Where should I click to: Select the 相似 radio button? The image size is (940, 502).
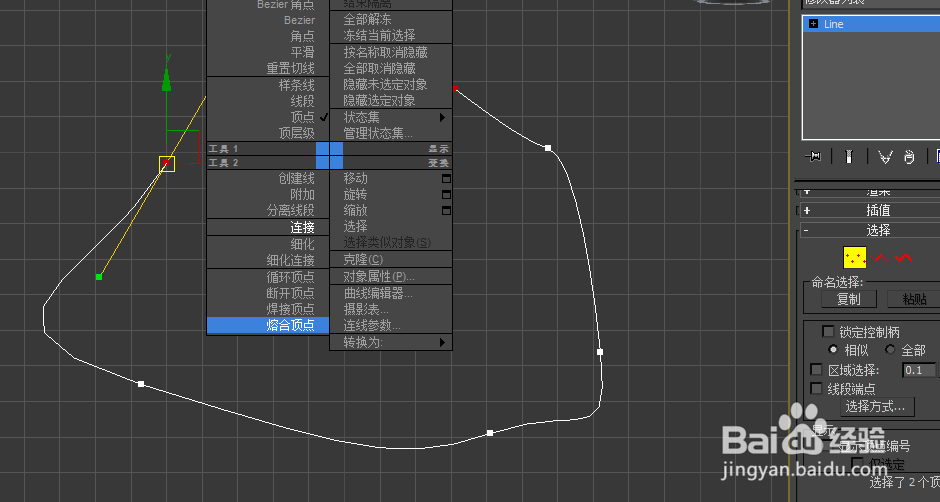(x=833, y=349)
